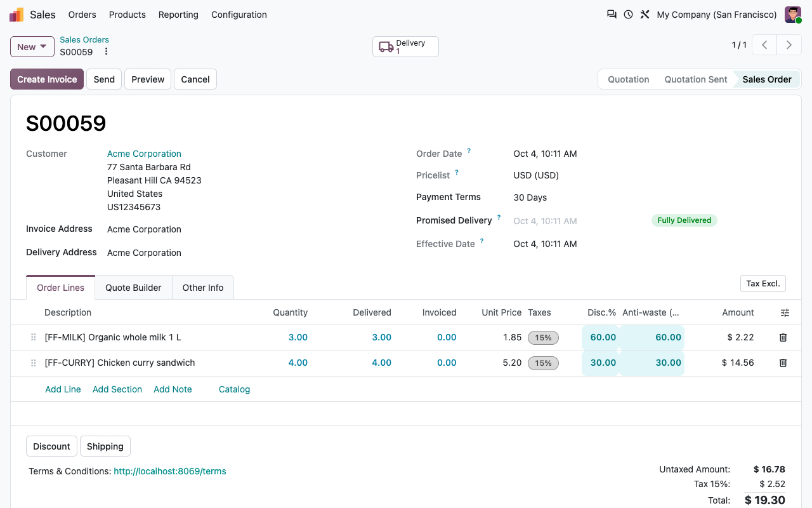
Task: Open the user avatar menu
Action: click(793, 15)
